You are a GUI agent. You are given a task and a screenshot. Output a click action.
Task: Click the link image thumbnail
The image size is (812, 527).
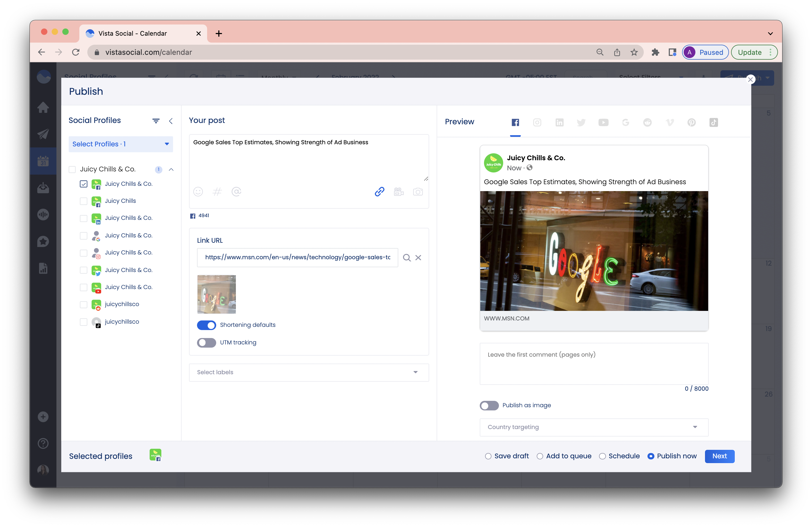[x=216, y=294]
